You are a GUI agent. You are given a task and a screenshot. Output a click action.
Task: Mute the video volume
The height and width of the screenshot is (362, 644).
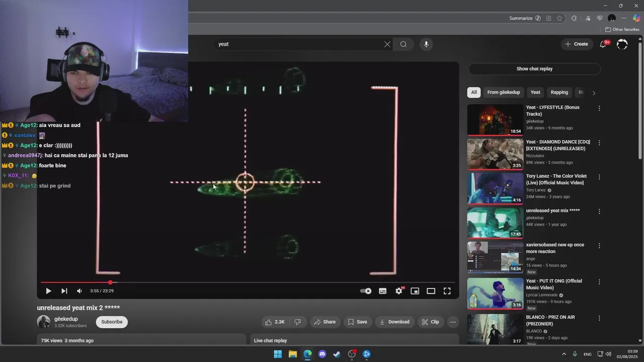click(x=79, y=291)
